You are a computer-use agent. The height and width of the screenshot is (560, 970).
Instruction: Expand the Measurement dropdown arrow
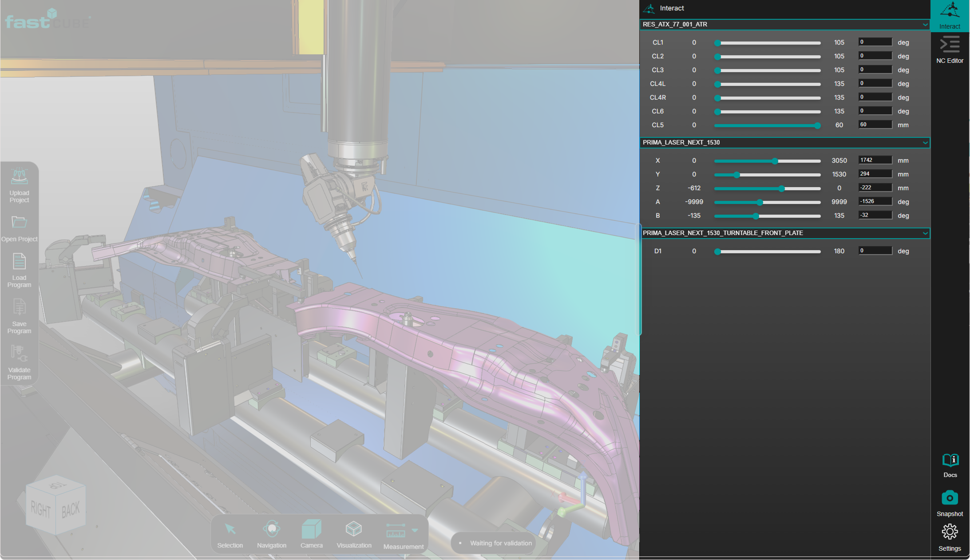click(x=415, y=530)
